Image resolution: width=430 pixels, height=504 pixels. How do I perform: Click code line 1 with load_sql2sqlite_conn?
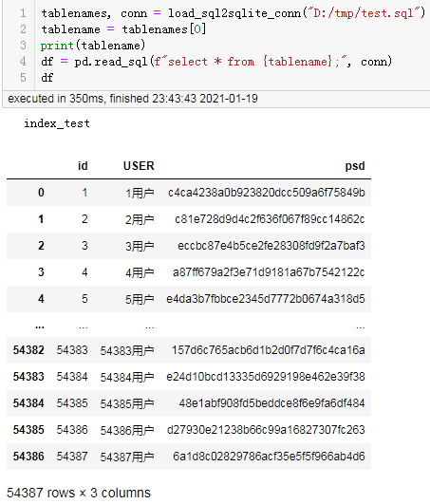(233, 13)
